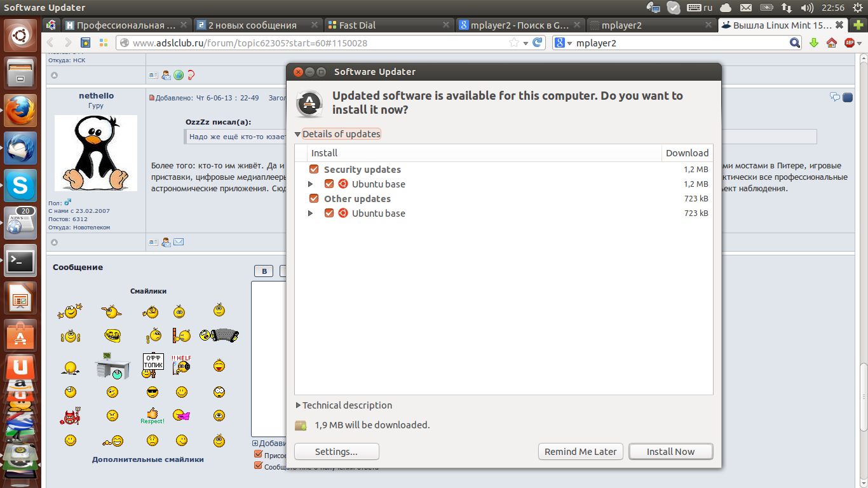868x488 pixels.
Task: Click the Install Now button
Action: [x=670, y=452]
